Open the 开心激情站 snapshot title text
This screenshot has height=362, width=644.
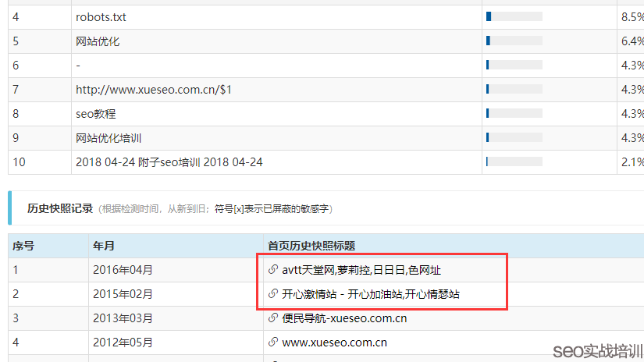[x=371, y=294]
